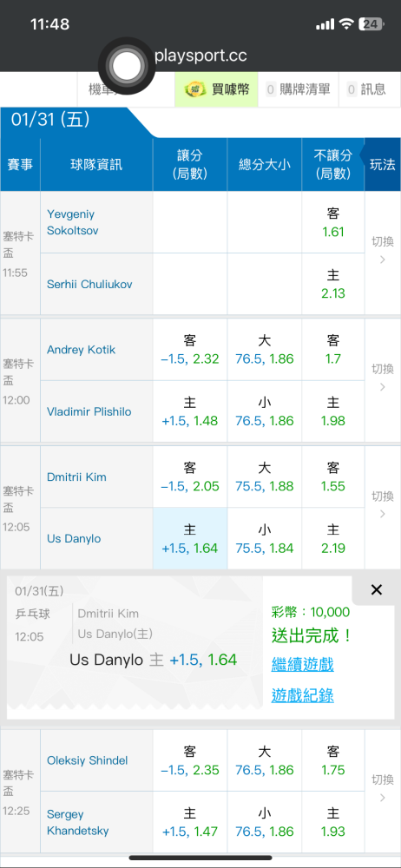Viewport: 401px width, 868px height.
Task: Select 大 75.5 over total for the Kim match
Action: [x=264, y=477]
